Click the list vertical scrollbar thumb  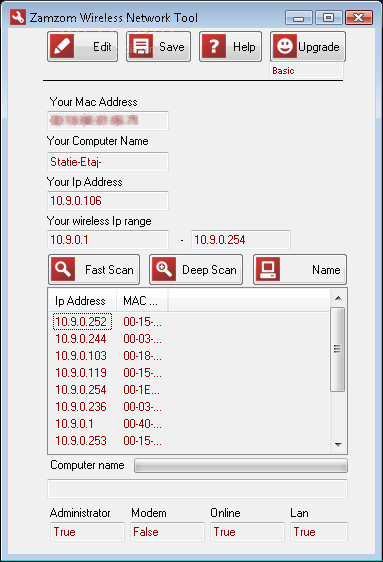coord(337,349)
